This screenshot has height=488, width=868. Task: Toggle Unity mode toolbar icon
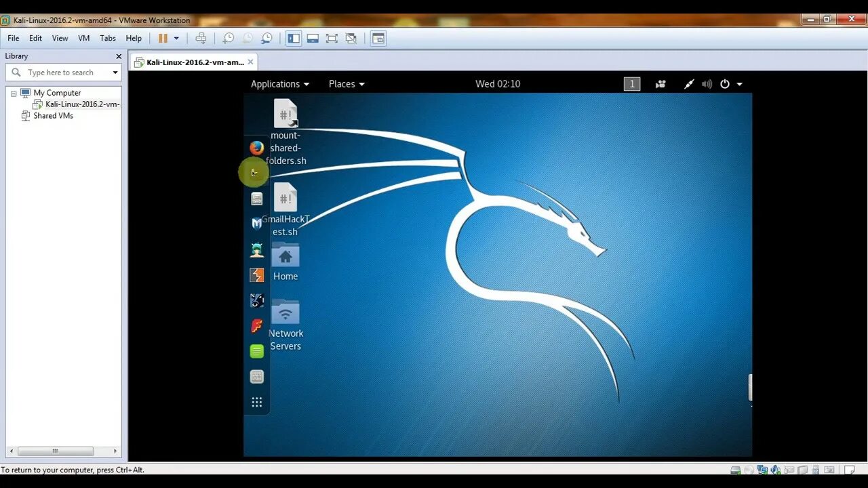click(351, 39)
